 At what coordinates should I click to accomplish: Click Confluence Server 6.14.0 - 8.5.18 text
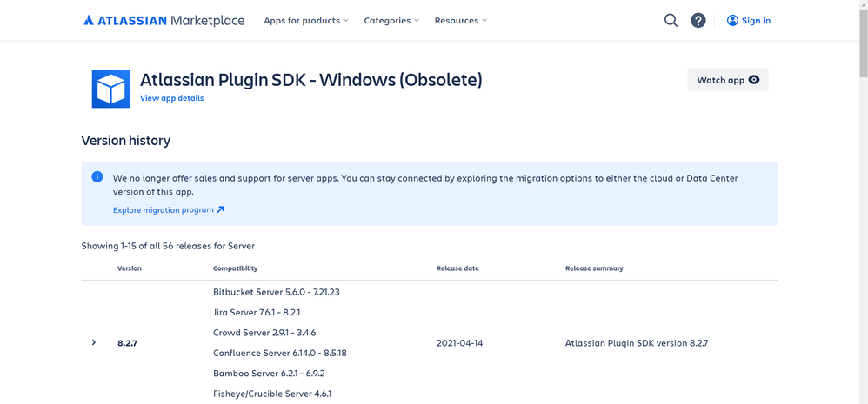pos(279,353)
